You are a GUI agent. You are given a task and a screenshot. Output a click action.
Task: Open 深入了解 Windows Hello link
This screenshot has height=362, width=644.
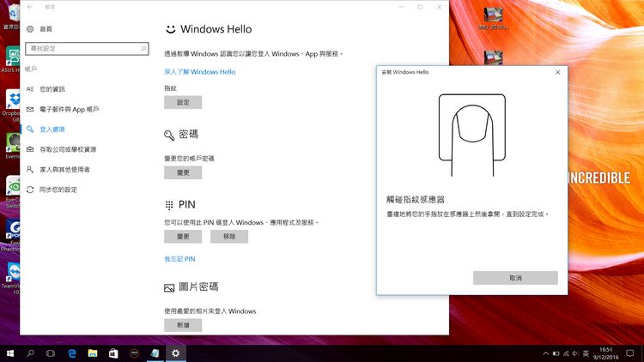[200, 72]
